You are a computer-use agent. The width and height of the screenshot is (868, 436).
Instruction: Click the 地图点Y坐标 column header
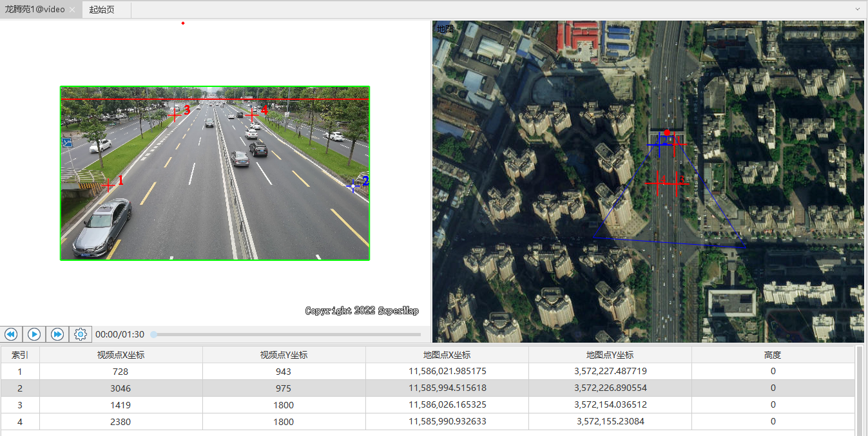610,355
